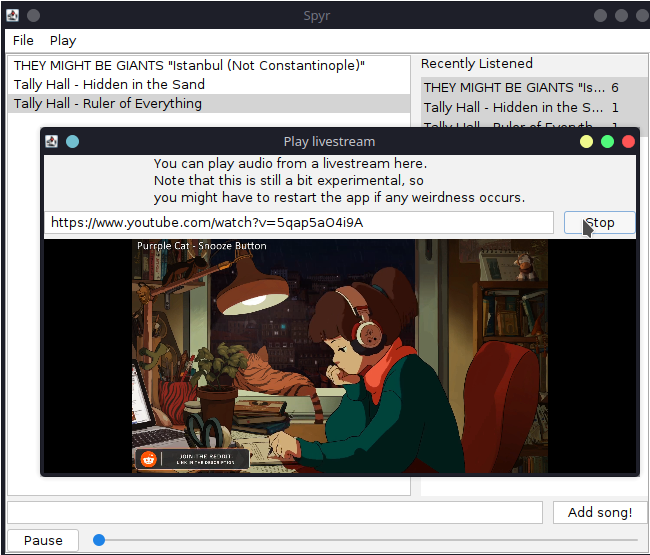Click the yellow minimize button of the Play livestream window
Screen dimensions: 650x555
(x=586, y=141)
